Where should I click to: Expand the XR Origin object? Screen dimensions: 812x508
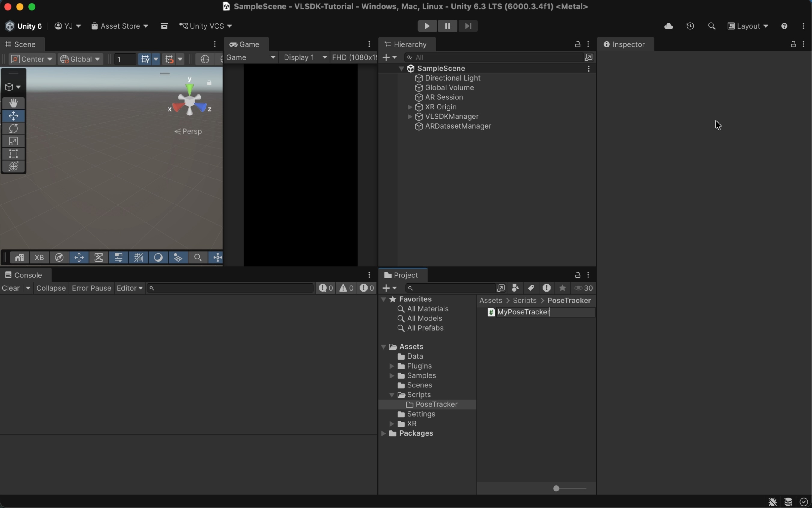tap(409, 107)
